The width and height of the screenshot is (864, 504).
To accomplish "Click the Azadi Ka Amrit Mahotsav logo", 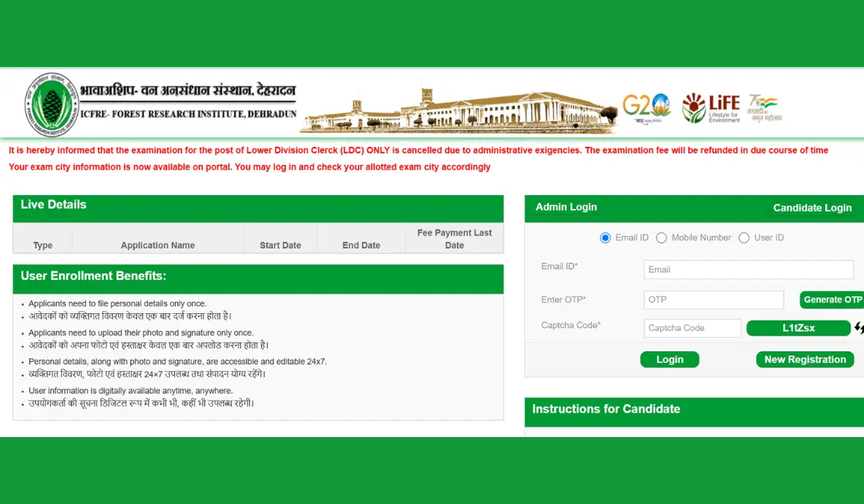I will tap(765, 108).
